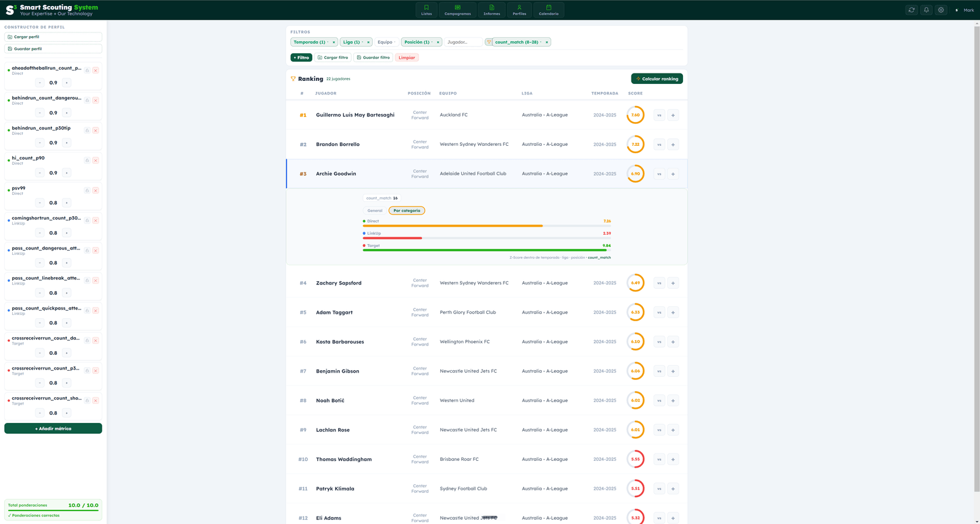Click the Direct category score bar
This screenshot has width=980, height=524.
click(487, 226)
